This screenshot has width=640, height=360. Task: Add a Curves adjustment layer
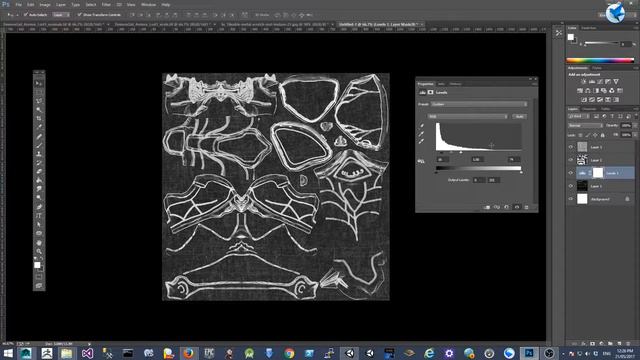600,82
